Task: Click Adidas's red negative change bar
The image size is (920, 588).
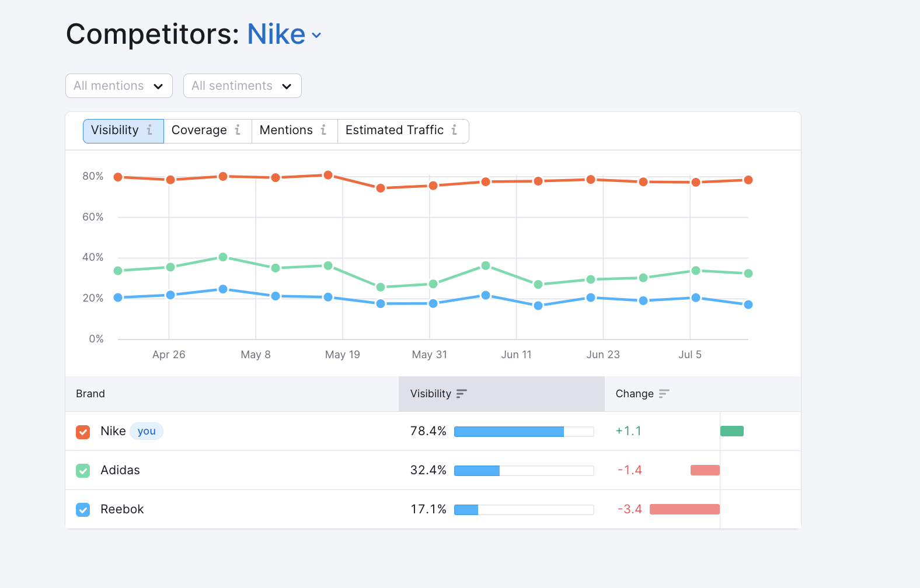Action: point(705,470)
